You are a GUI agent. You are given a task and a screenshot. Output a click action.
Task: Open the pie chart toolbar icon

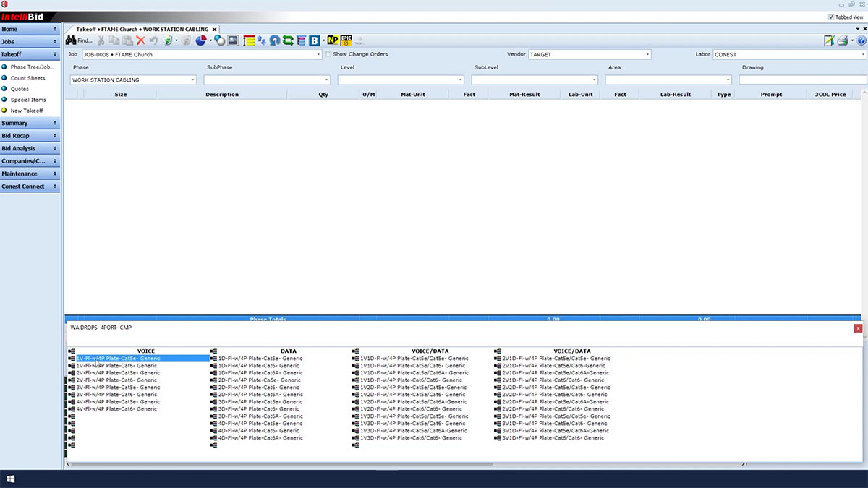[202, 41]
